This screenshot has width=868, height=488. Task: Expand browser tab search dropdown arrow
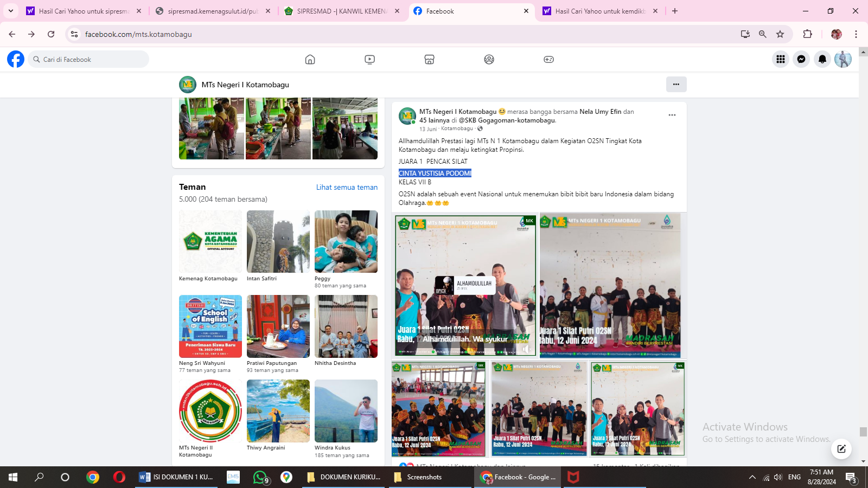click(x=10, y=11)
